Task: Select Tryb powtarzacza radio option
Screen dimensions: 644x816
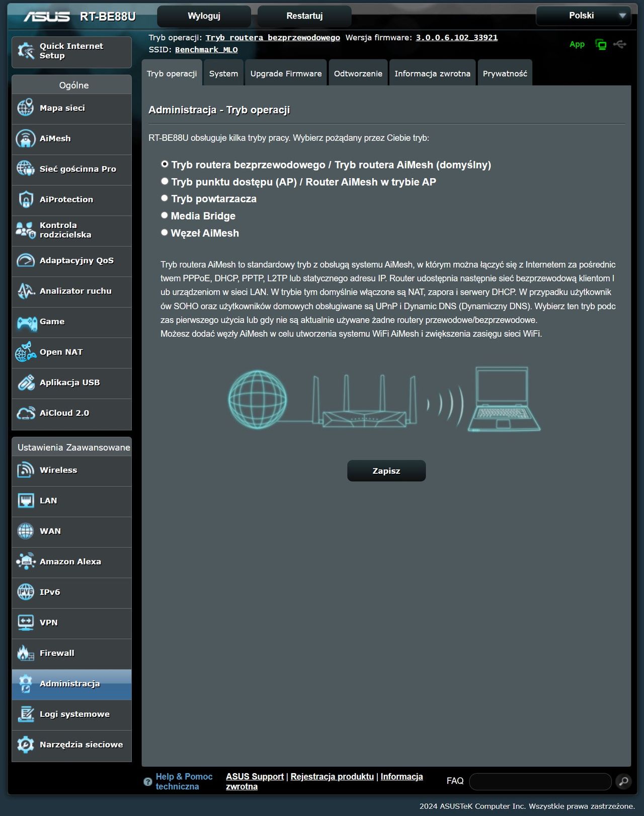Action: point(165,198)
